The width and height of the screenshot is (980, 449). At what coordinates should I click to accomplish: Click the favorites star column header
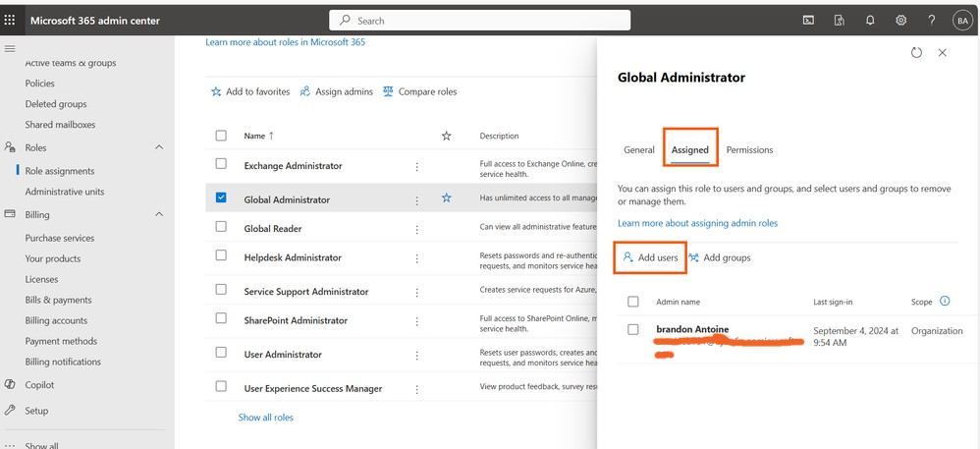(446, 136)
